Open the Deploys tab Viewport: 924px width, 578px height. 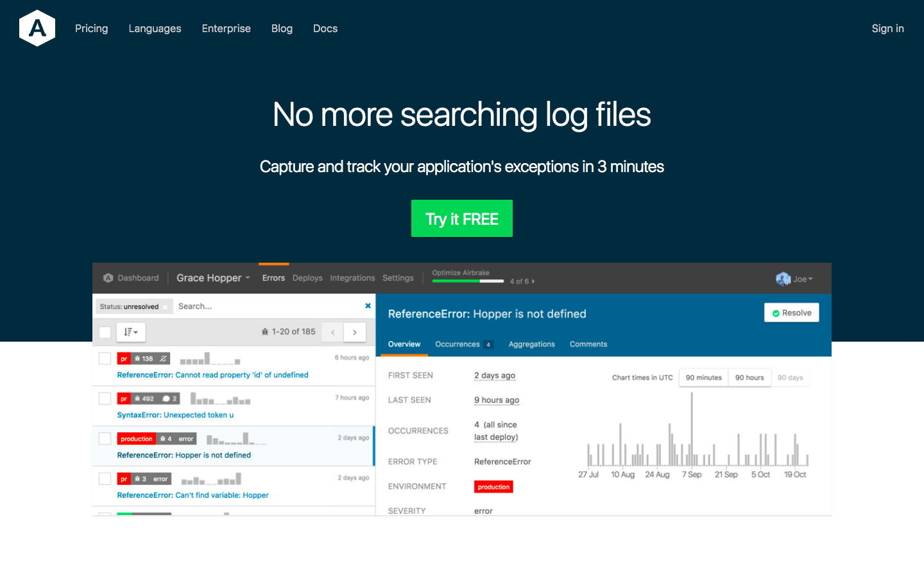[x=307, y=278]
